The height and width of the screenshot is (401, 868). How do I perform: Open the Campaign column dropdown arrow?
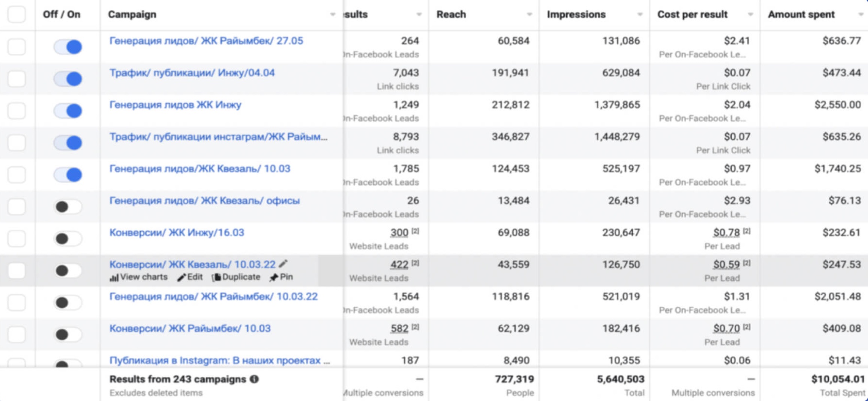tap(332, 15)
